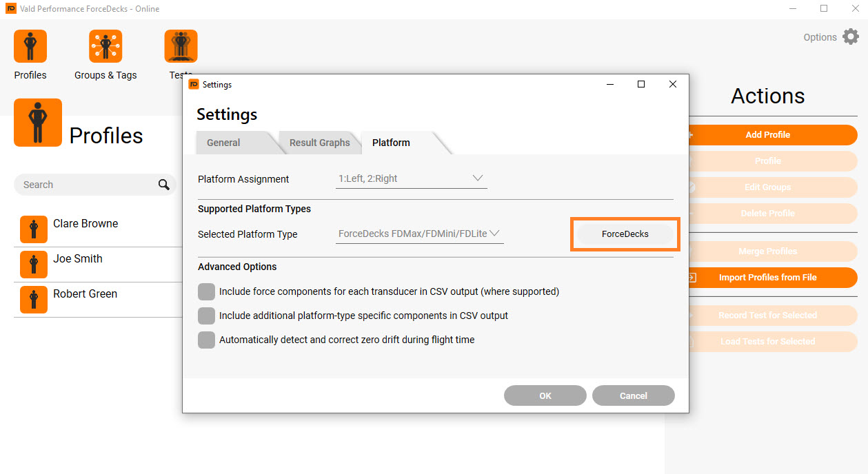Enable platform-type specific CSV components
The width and height of the screenshot is (868, 474).
point(206,316)
